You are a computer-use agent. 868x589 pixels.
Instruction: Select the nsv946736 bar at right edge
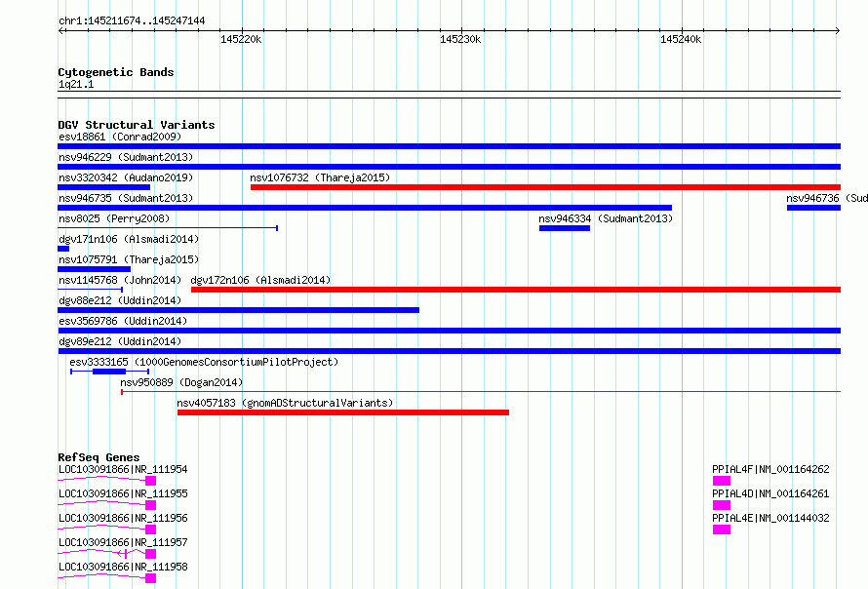tap(813, 208)
